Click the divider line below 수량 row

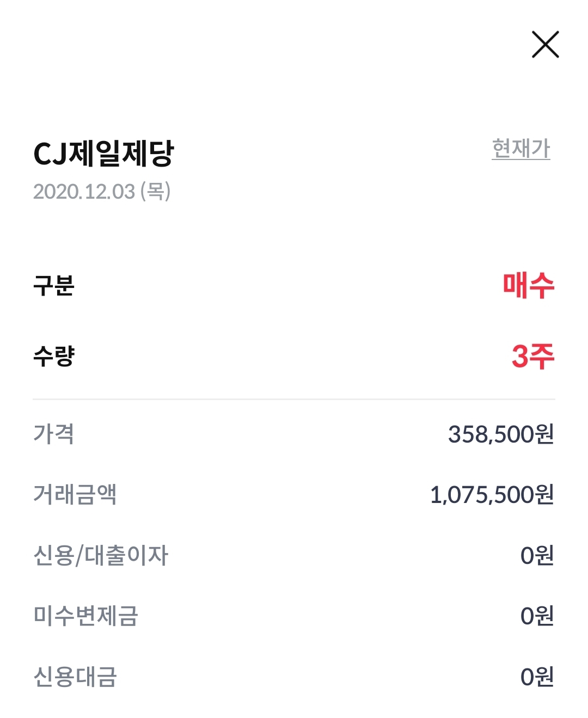click(294, 399)
